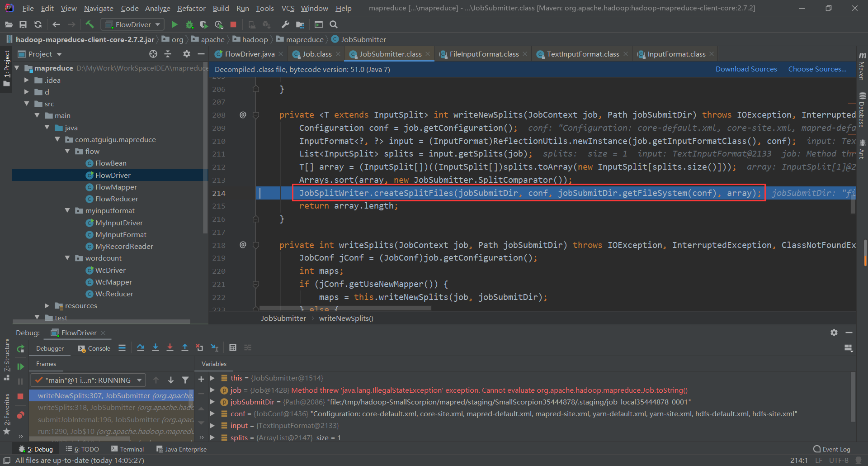The image size is (868, 466).
Task: Toggle the Project tool window stripe button
Action: pos(6,68)
